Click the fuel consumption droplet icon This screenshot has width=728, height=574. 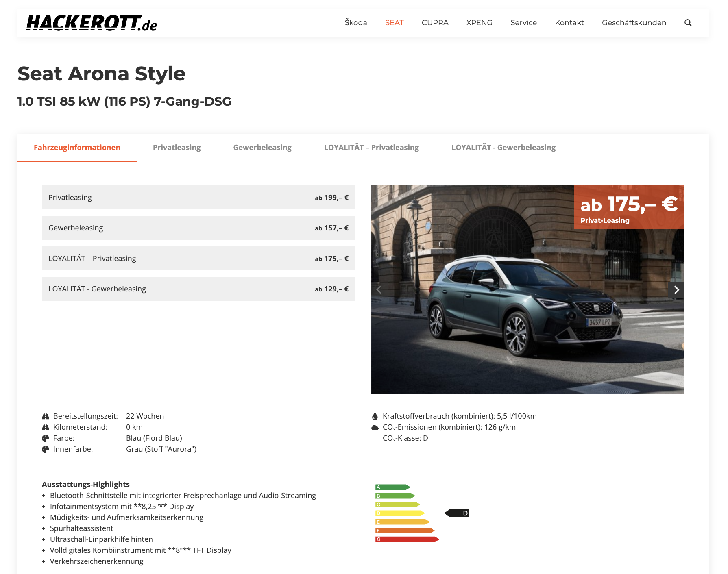(x=375, y=416)
